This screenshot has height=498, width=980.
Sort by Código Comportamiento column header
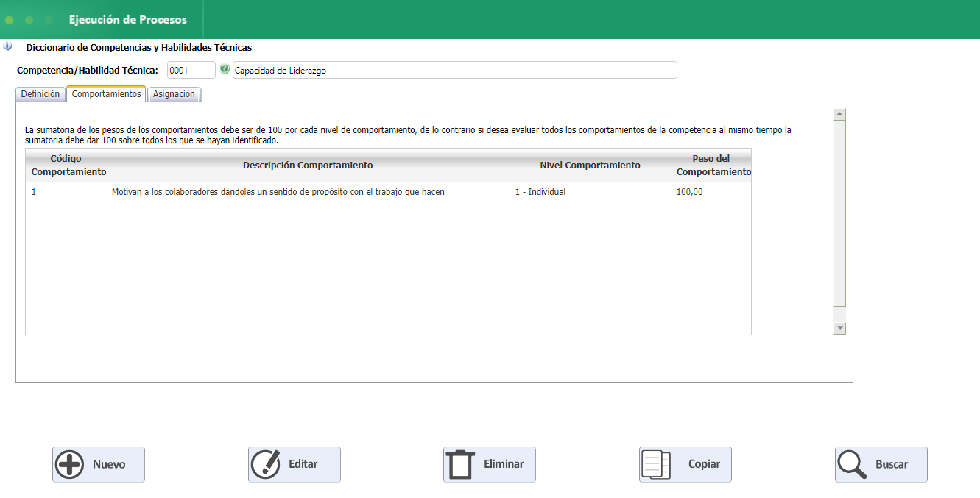coord(68,165)
